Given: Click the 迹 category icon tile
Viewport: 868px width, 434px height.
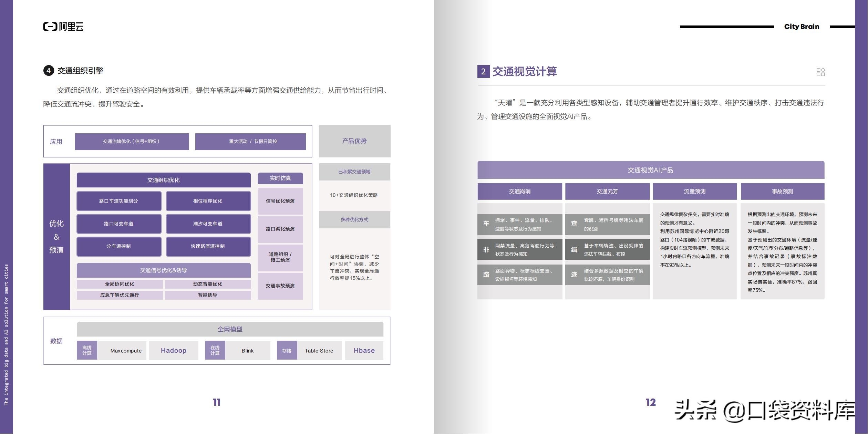Looking at the screenshot, I should 574,275.
